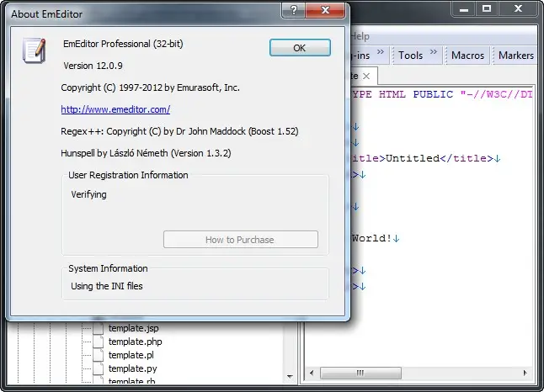The height and width of the screenshot is (392, 544).
Task: Click the Verifying registration status text
Action: pos(88,194)
